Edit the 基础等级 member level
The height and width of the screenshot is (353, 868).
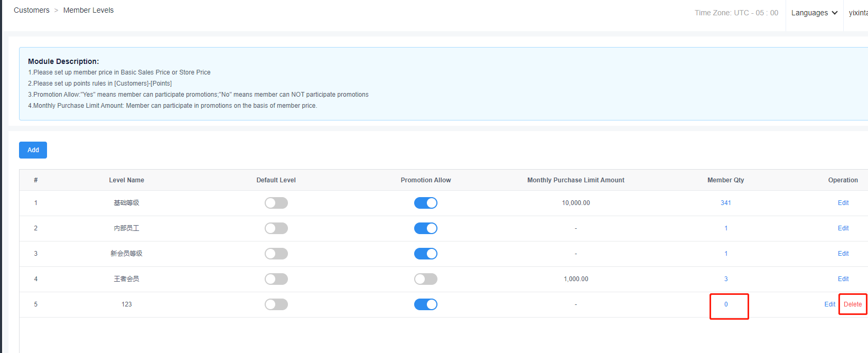pyautogui.click(x=843, y=203)
